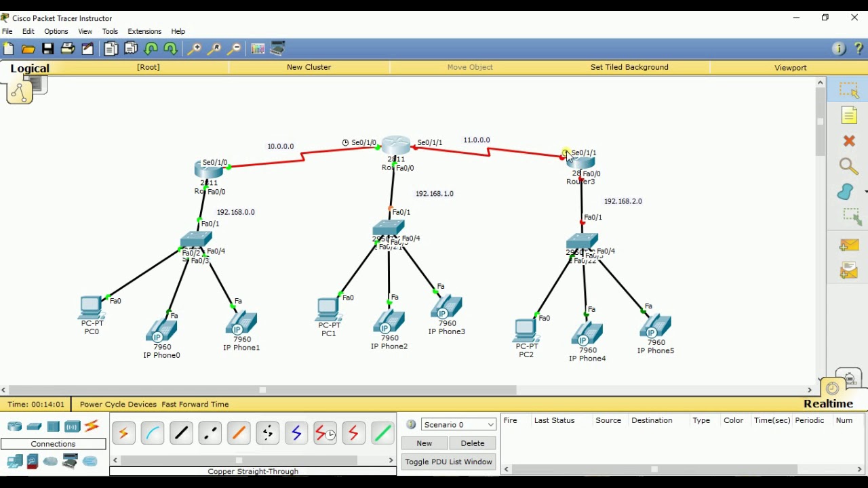Choose the Console cable connection

click(153, 433)
